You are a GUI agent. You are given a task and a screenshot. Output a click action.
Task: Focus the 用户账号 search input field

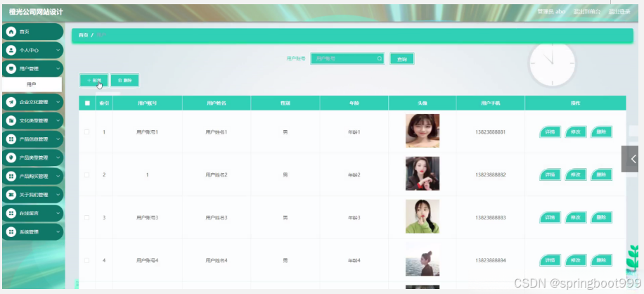[x=347, y=58]
